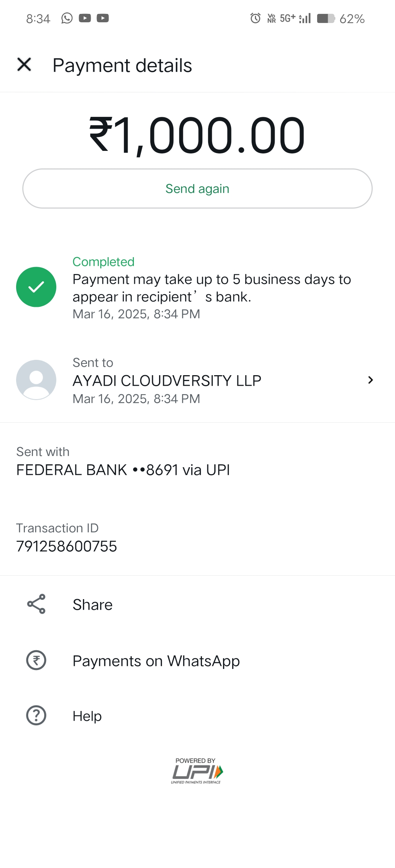This screenshot has width=395, height=868.
Task: Open AYADI CLOUDVERSITY LLP recipient entry
Action: tap(167, 381)
